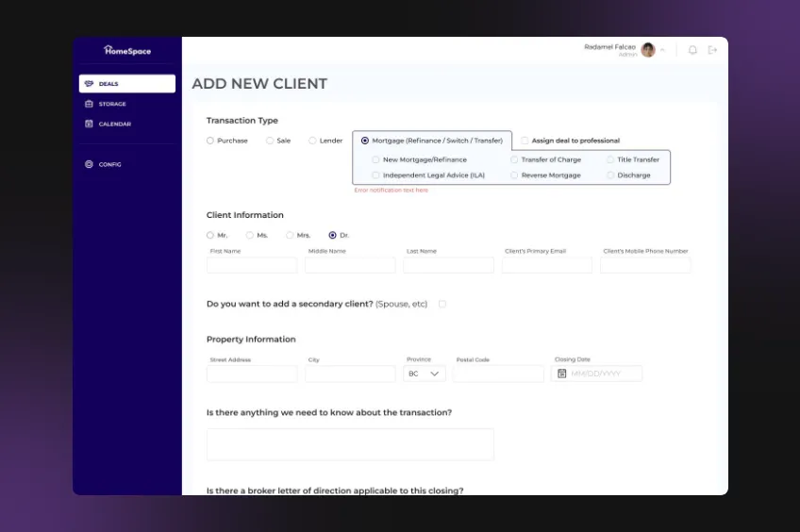Select the Purchase transaction type
This screenshot has height=532, width=800.
210,141
